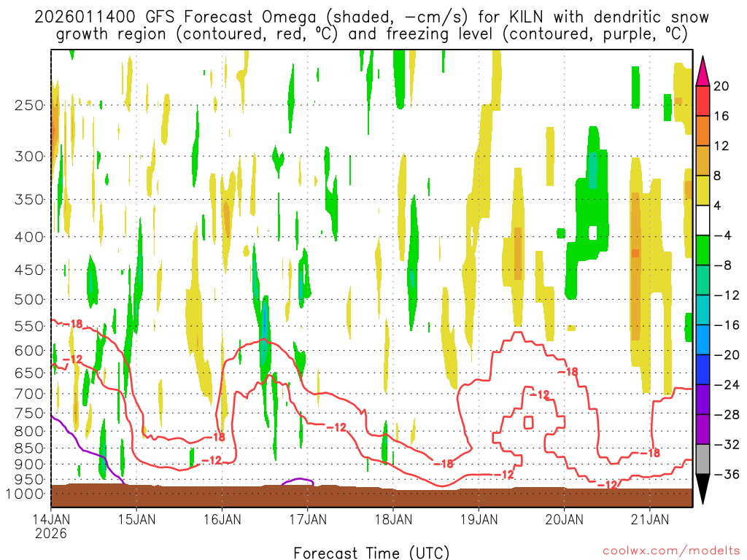The width and height of the screenshot is (747, 560).
Task: Click the 700 pressure level label
Action: coord(29,394)
